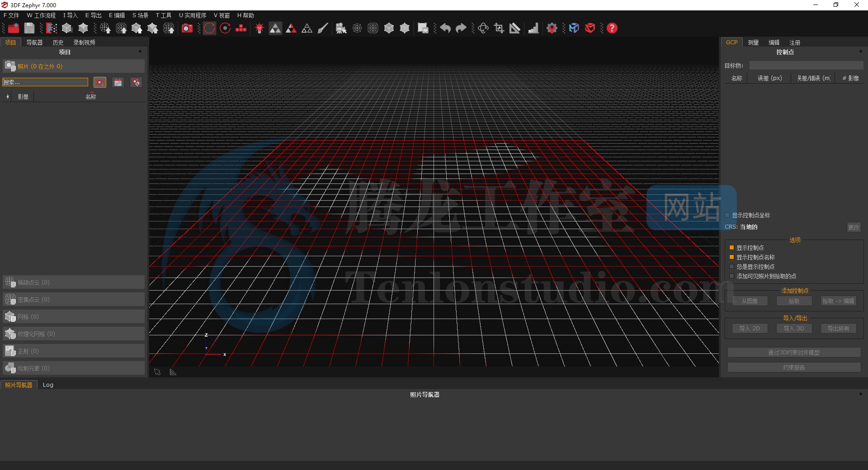This screenshot has height=470, width=868.
Task: Click the red cube logo icon
Action: 590,28
